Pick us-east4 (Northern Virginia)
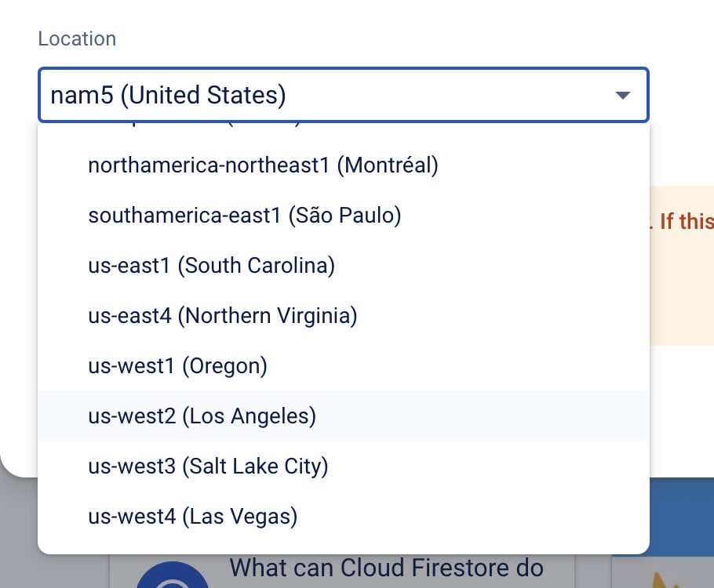This screenshot has height=588, width=714. [344, 315]
